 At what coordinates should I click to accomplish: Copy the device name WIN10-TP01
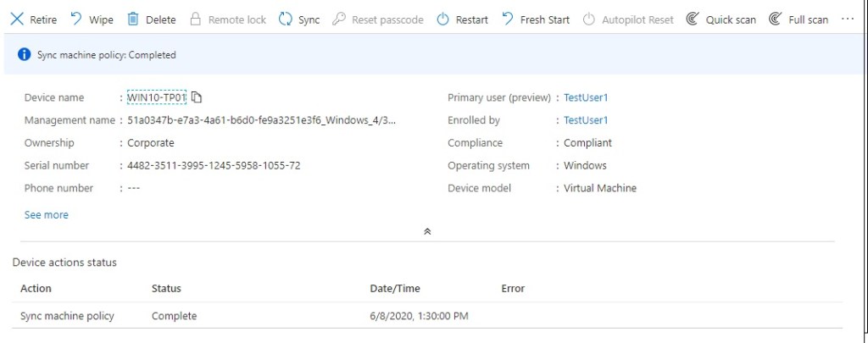coord(197,97)
